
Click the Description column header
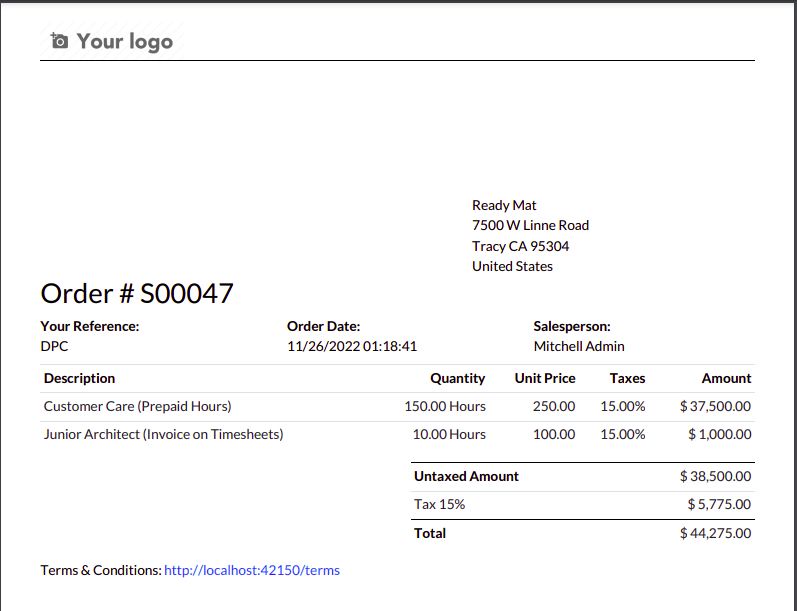click(x=80, y=378)
